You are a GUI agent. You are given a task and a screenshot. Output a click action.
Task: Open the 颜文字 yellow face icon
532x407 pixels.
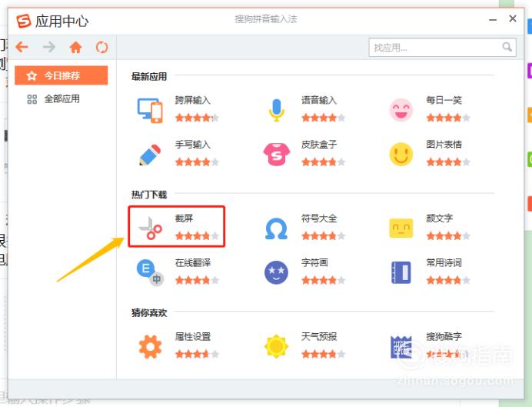tap(401, 228)
